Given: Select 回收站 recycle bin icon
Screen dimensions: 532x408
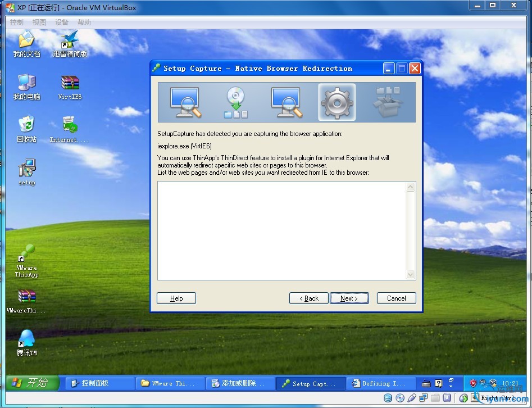Looking at the screenshot, I should point(26,129).
